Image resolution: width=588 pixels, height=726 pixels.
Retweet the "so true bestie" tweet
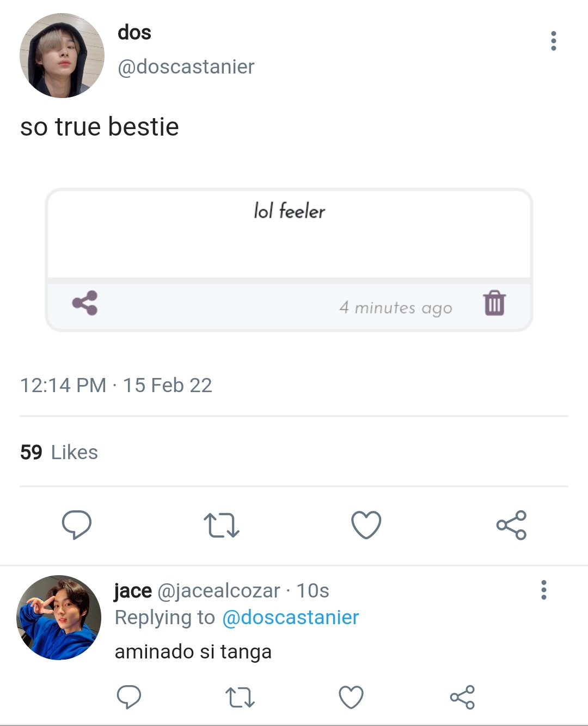[221, 525]
